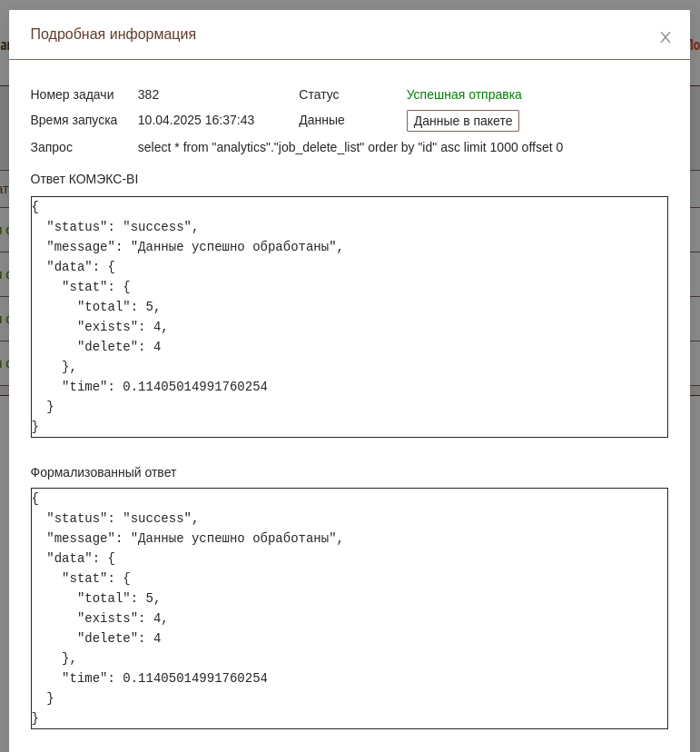
Task: Click the "exists": 4 line in Формализованный ответ box
Action: (122, 618)
